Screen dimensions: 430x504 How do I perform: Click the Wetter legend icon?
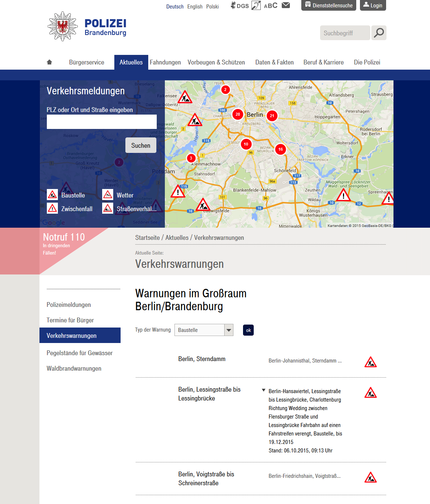108,195
